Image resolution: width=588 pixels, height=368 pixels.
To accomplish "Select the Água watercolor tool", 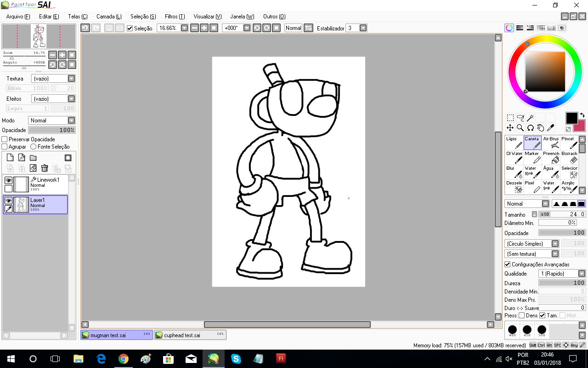I will [551, 172].
